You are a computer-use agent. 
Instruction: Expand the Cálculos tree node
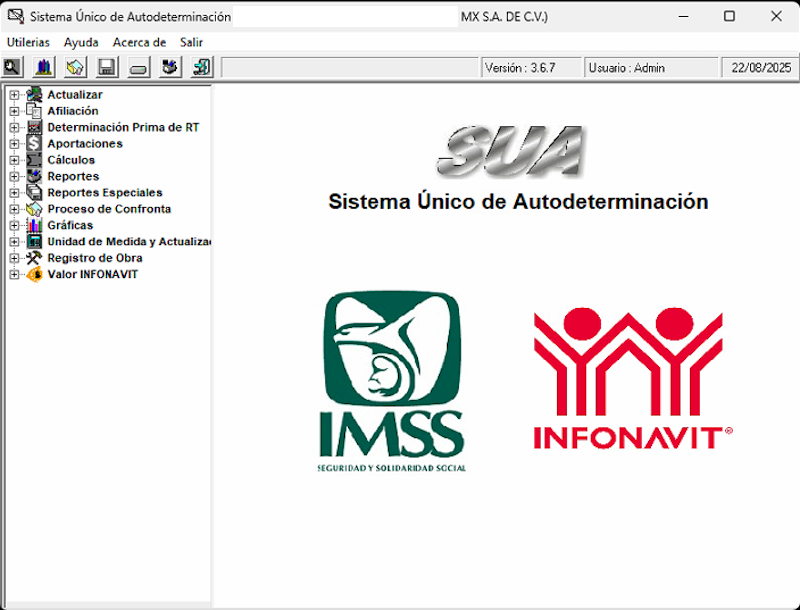[x=14, y=160]
